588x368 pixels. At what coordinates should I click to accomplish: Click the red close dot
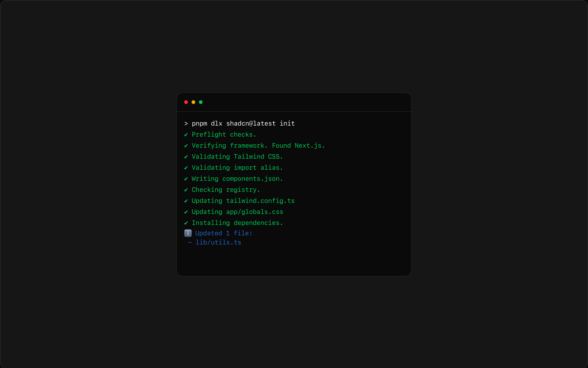(186, 102)
